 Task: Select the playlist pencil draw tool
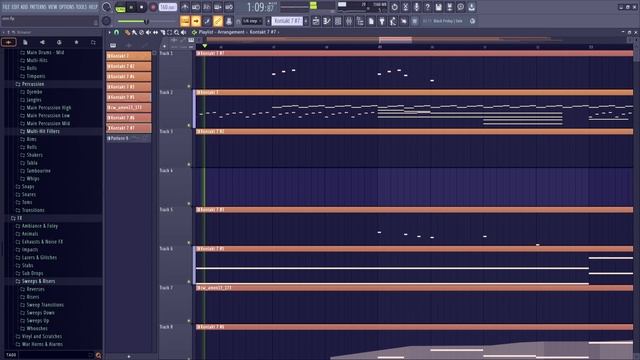click(127, 32)
